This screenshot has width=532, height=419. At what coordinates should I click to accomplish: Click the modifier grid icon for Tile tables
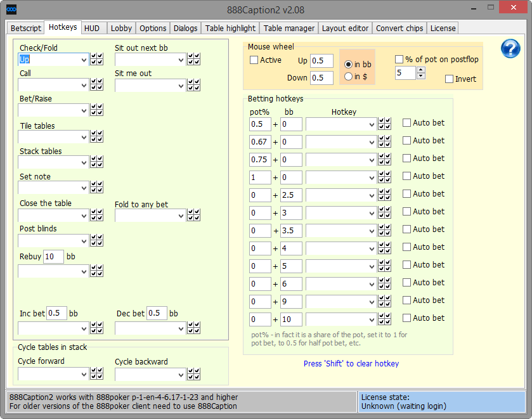click(x=96, y=136)
